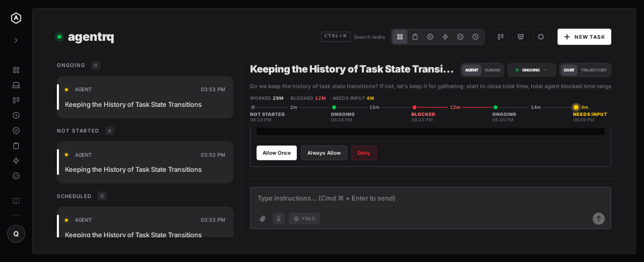Click the task title heading in detail panel
Screen dimensions: 644x262
[x=352, y=69]
